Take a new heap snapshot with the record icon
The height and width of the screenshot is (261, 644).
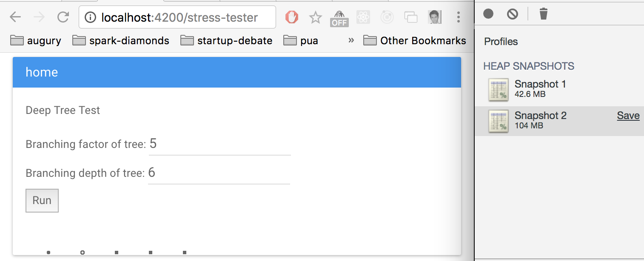click(488, 14)
